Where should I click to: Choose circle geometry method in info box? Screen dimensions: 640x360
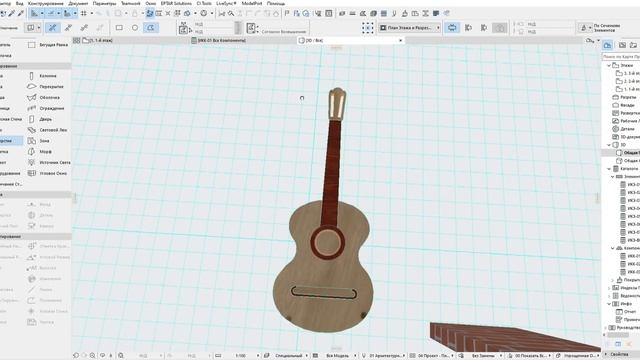point(135,28)
